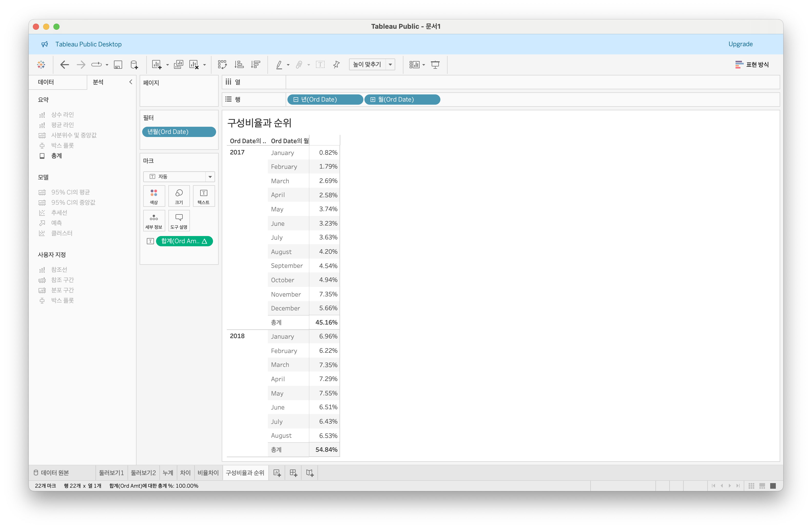Viewport: 812px width, 529px height.
Task: Open the 높이 맞추기 fit dropdown
Action: (390, 64)
